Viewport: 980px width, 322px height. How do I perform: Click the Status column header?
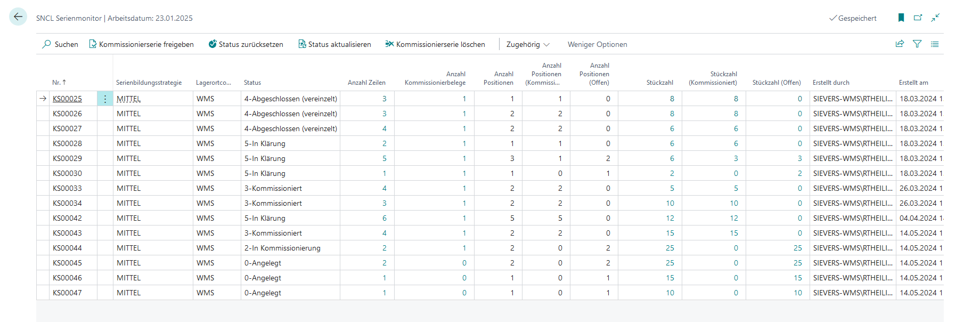(252, 83)
